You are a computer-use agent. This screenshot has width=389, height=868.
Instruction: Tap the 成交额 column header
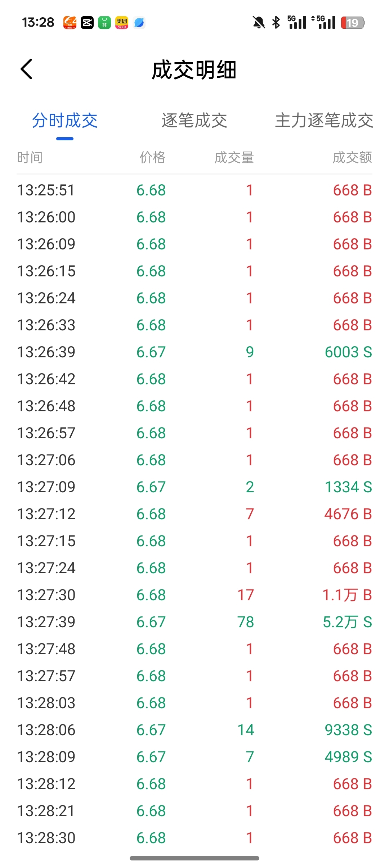click(x=352, y=158)
